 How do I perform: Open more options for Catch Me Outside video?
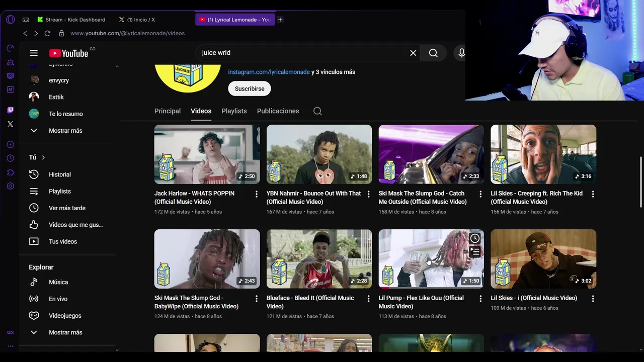tap(480, 194)
